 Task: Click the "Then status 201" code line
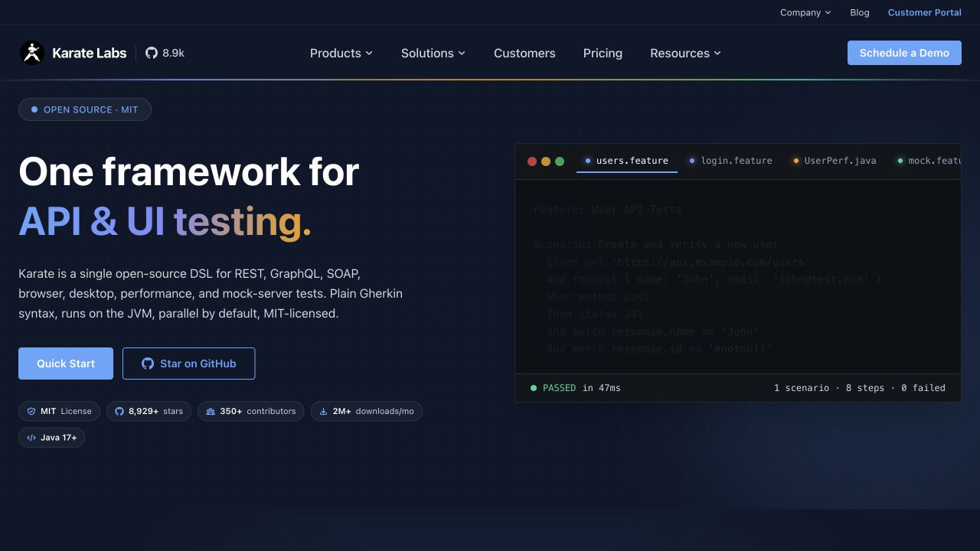pos(595,314)
